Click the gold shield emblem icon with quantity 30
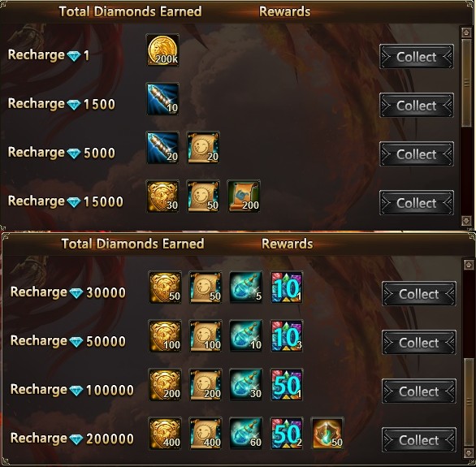 pyautogui.click(x=162, y=197)
